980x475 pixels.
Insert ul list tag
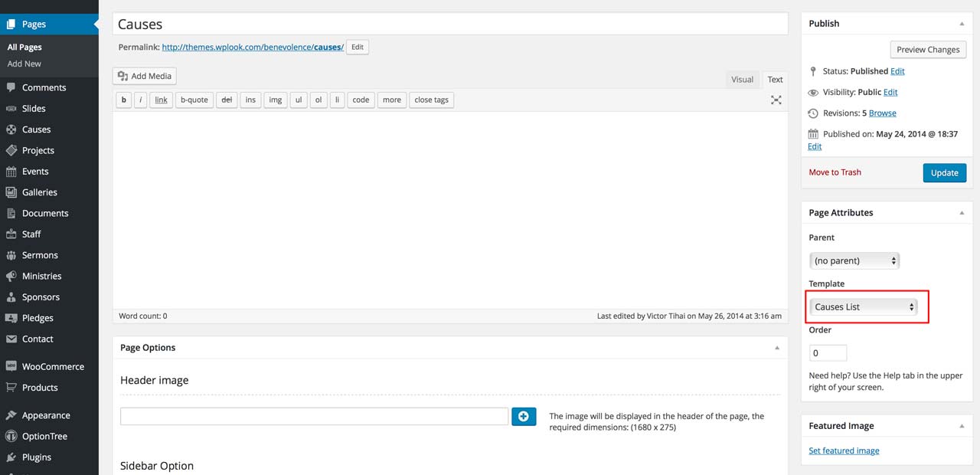(x=299, y=100)
